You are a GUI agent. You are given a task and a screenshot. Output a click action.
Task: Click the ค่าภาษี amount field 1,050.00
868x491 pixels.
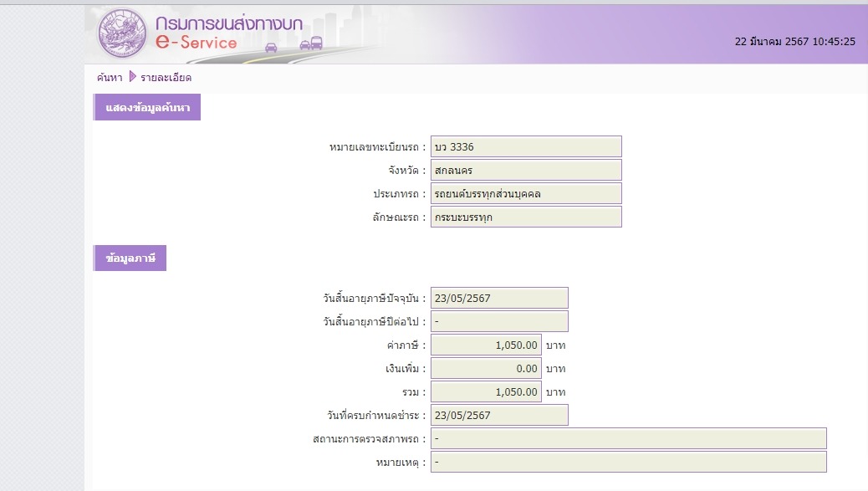point(486,345)
